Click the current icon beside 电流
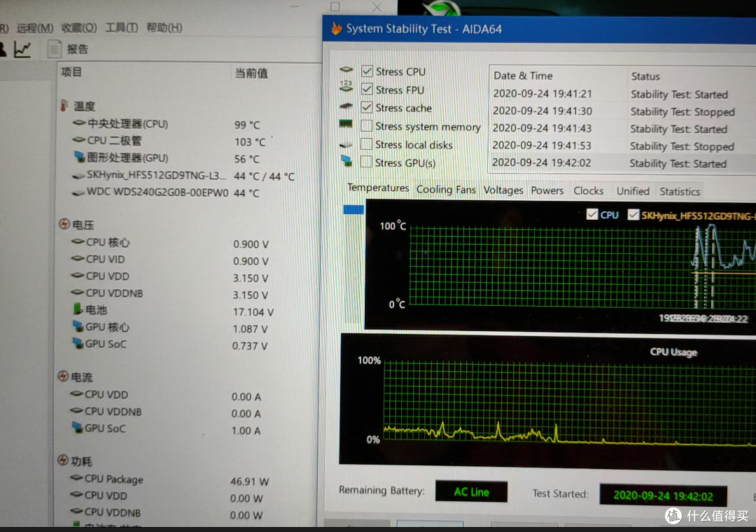 click(x=63, y=376)
